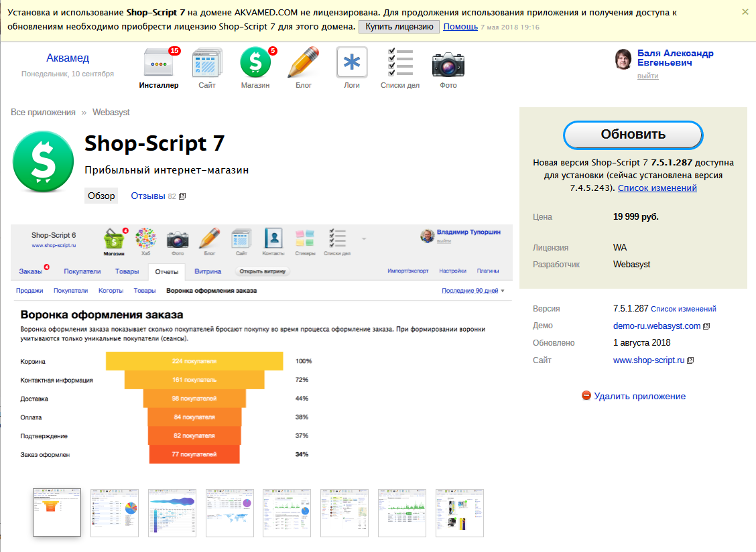Select the Обзор overview tab
The width and height of the screenshot is (756, 552).
(102, 196)
